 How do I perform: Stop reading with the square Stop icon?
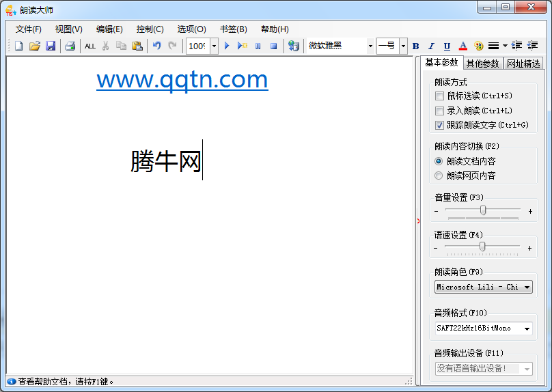coord(273,46)
